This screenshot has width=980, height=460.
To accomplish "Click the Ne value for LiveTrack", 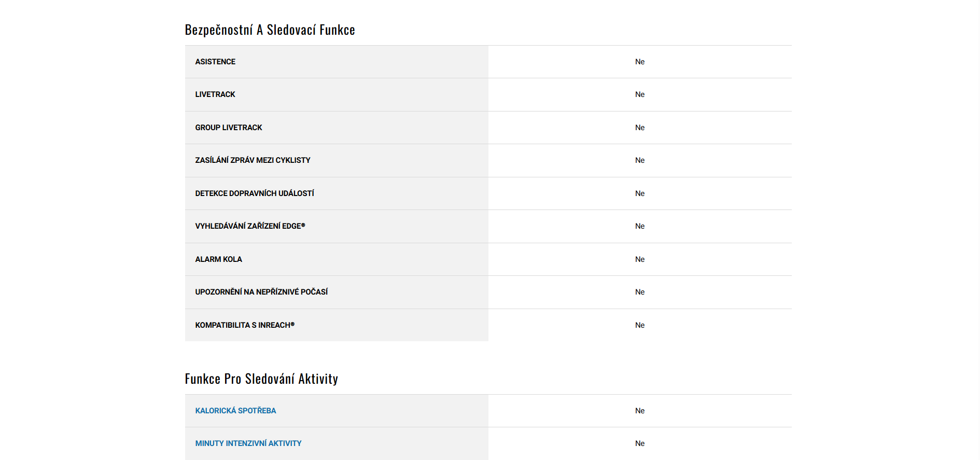I will 640,94.
